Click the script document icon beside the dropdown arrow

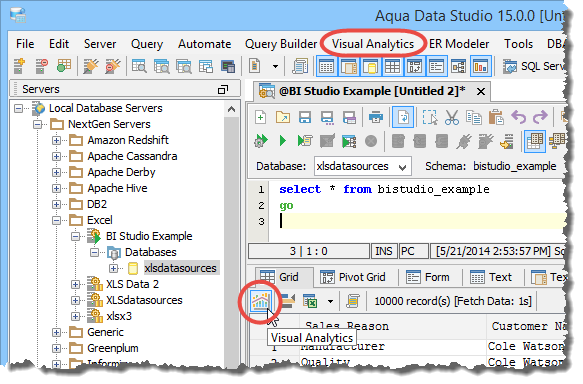[x=255, y=66]
